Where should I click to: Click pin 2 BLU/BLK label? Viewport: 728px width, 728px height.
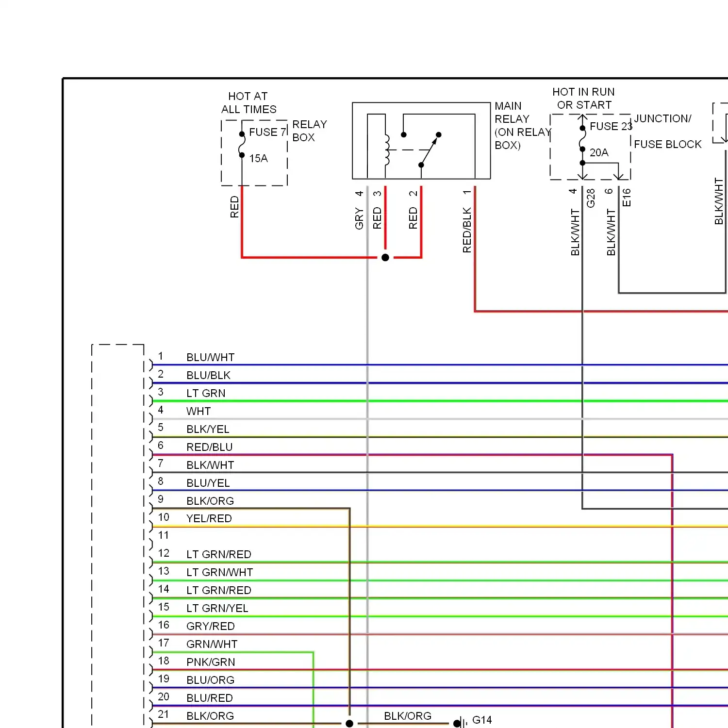tap(208, 375)
